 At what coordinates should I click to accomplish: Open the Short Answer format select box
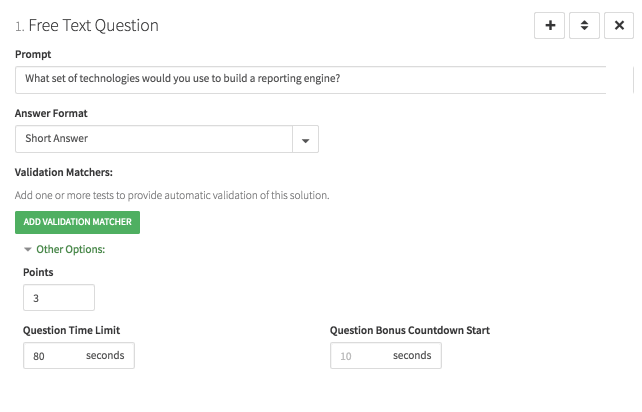[x=154, y=139]
